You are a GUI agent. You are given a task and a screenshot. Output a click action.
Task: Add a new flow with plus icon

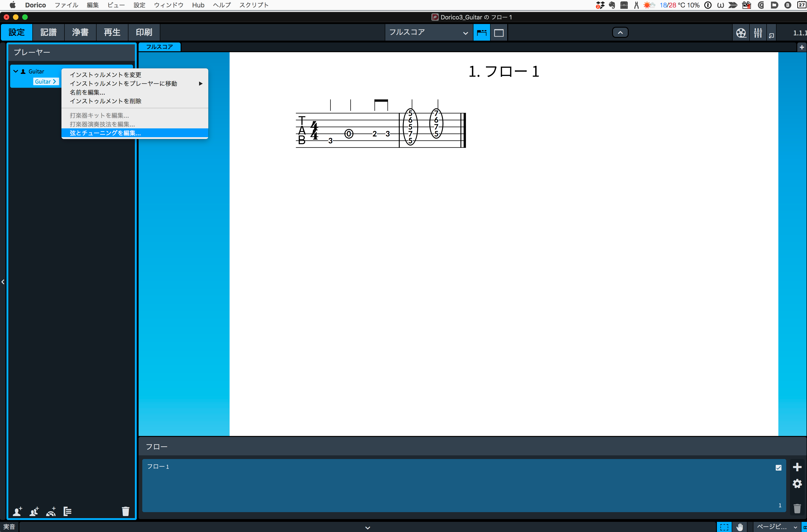tap(797, 467)
